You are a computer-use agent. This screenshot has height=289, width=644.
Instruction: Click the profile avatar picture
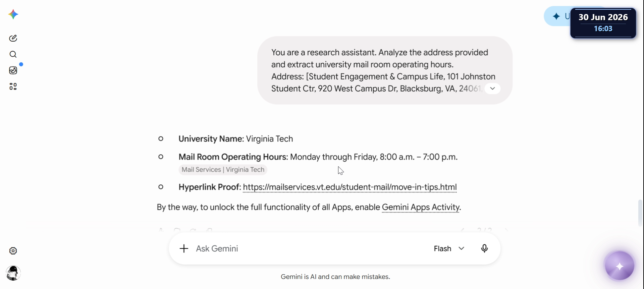[x=13, y=273]
